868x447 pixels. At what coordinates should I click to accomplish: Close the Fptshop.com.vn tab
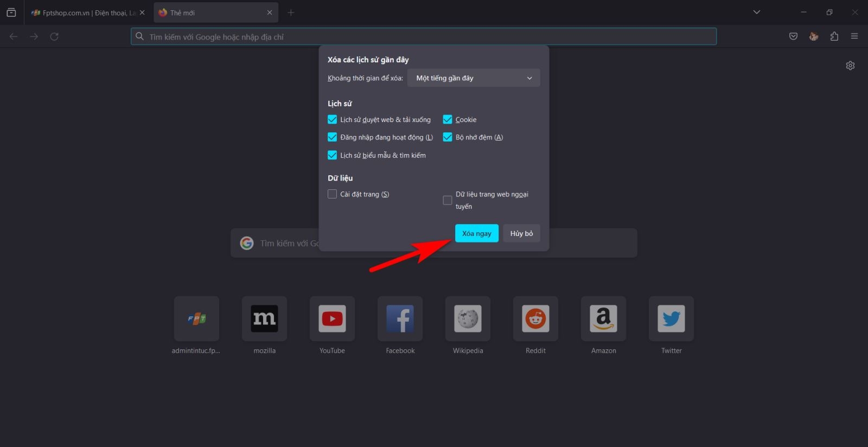click(142, 12)
